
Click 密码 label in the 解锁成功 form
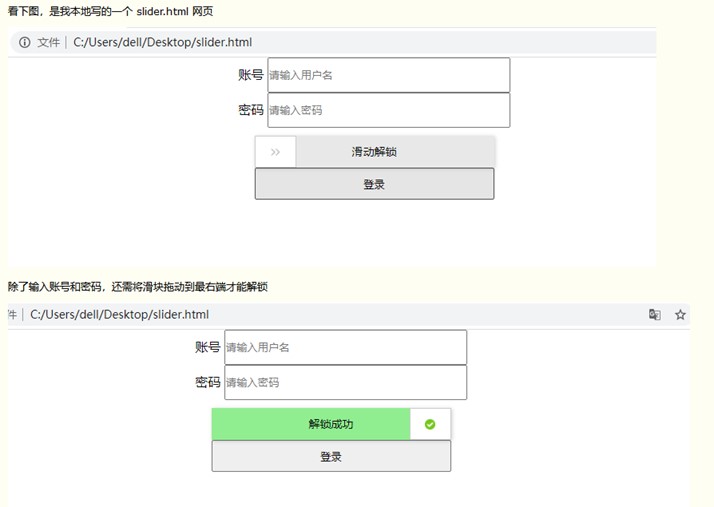tap(208, 382)
